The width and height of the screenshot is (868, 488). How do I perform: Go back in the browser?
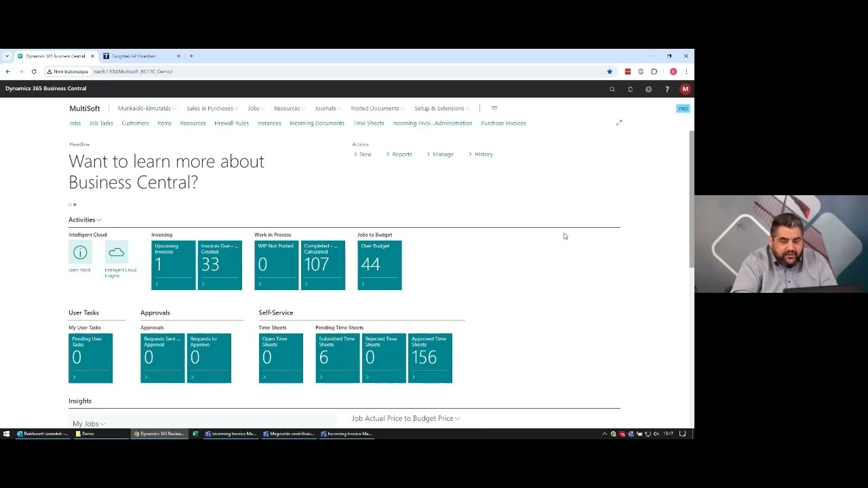click(7, 71)
